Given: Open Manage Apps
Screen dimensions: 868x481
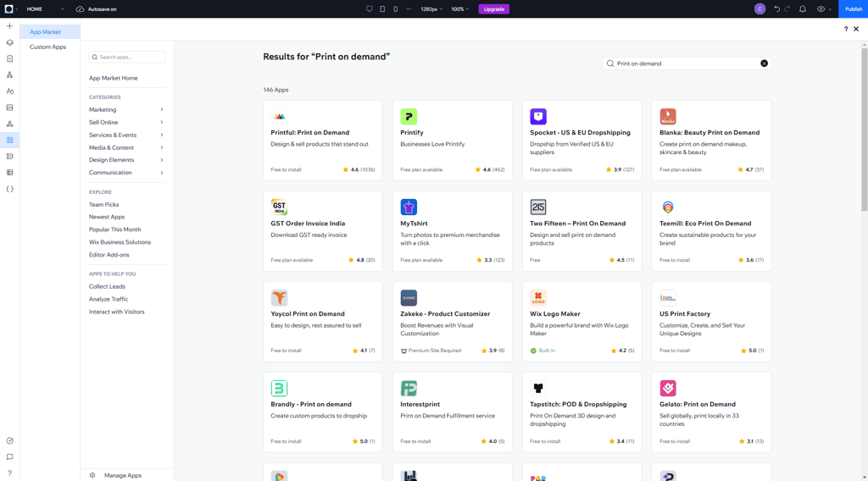Looking at the screenshot, I should click(123, 475).
